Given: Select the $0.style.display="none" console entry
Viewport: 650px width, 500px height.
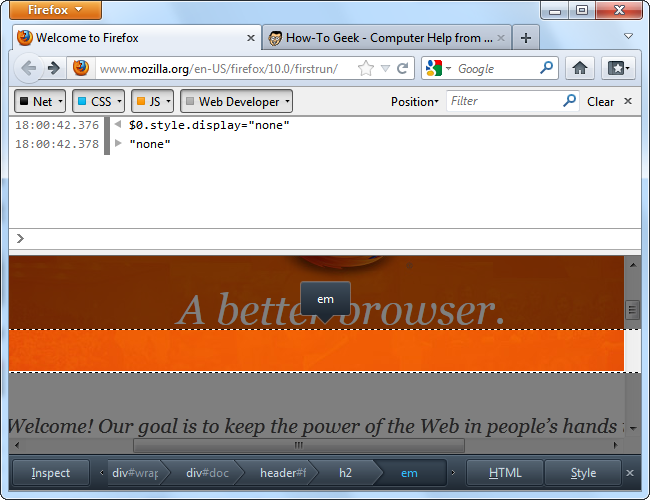Looking at the screenshot, I should click(209, 125).
